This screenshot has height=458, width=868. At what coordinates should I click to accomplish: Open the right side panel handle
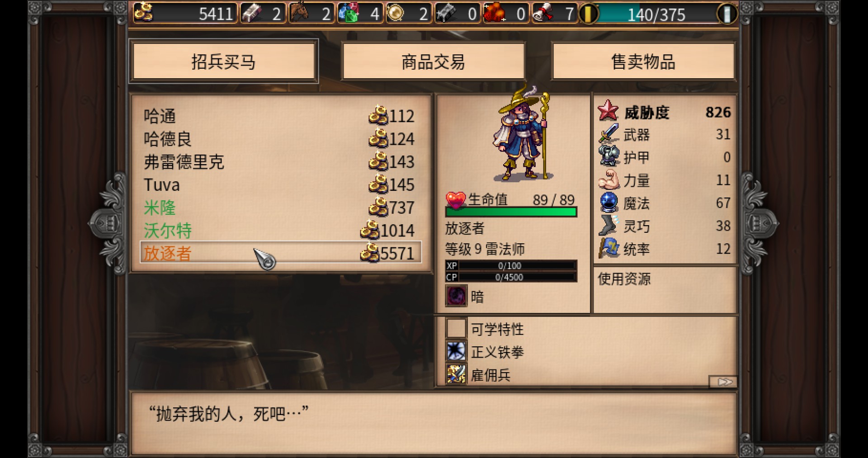[x=759, y=223]
